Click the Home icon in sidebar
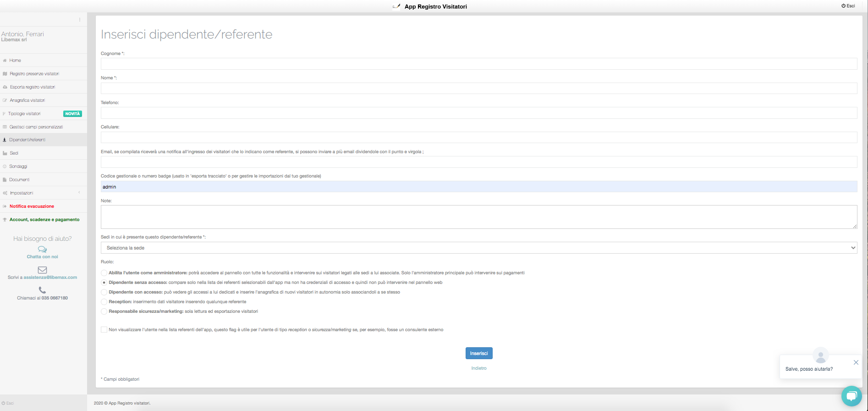Viewport: 868px width, 411px height. (x=5, y=61)
